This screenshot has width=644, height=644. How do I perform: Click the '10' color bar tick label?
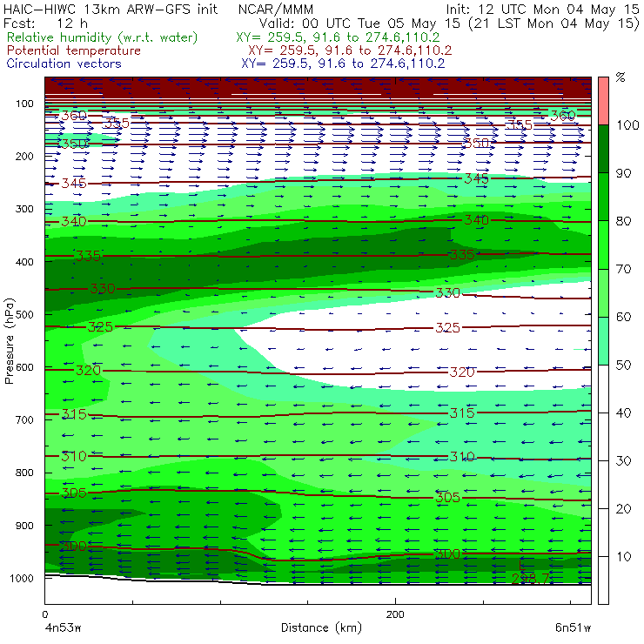[x=623, y=556]
